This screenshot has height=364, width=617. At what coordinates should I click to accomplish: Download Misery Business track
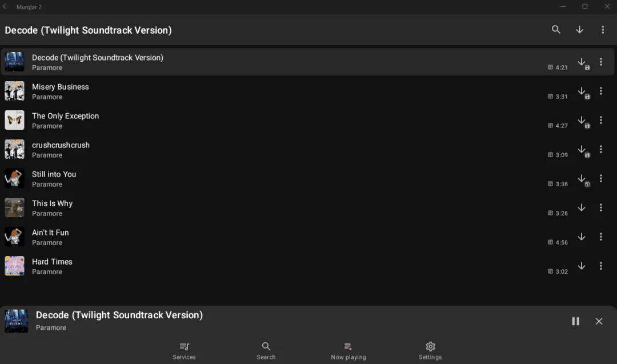581,91
